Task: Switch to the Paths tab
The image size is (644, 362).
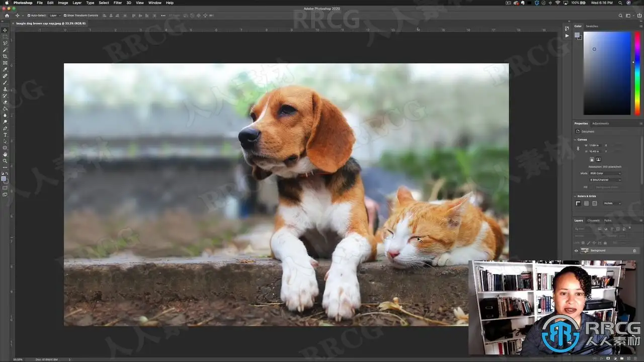Action: point(608,220)
